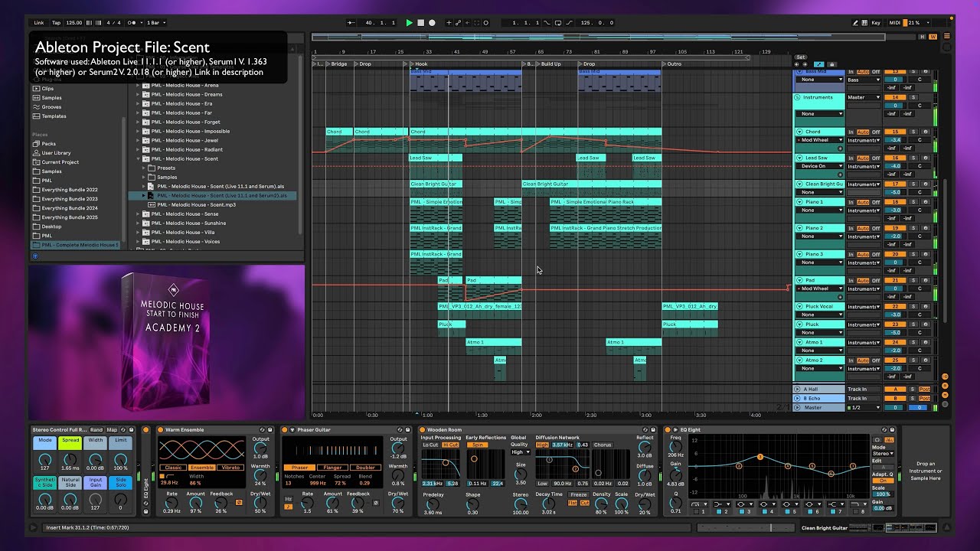Arm the transport Record button

point(432,23)
